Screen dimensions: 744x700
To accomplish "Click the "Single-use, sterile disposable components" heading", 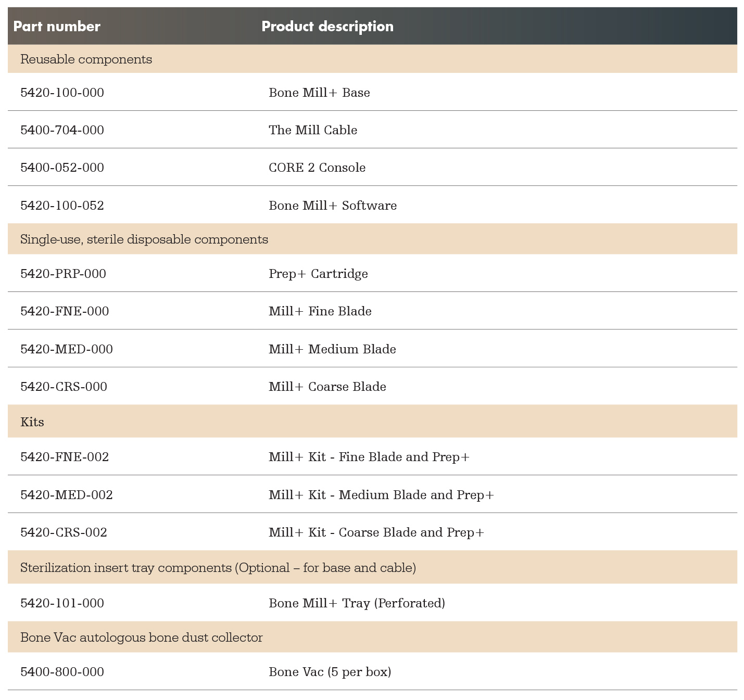I will tap(144, 239).
